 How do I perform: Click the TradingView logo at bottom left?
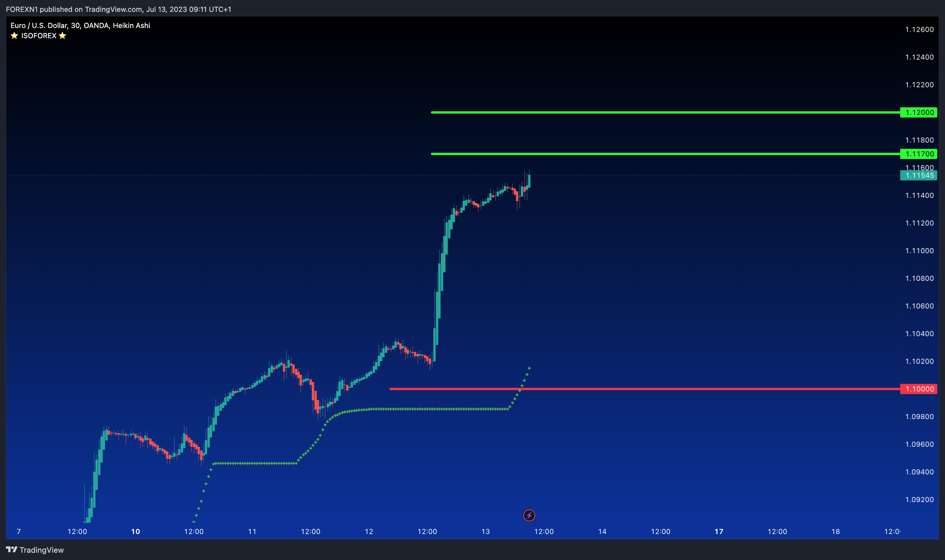pos(35,550)
